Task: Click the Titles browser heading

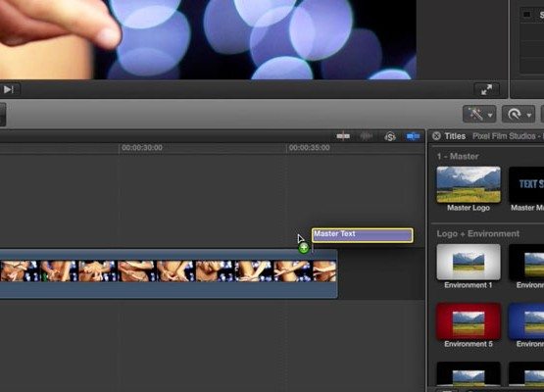Action: 455,136
